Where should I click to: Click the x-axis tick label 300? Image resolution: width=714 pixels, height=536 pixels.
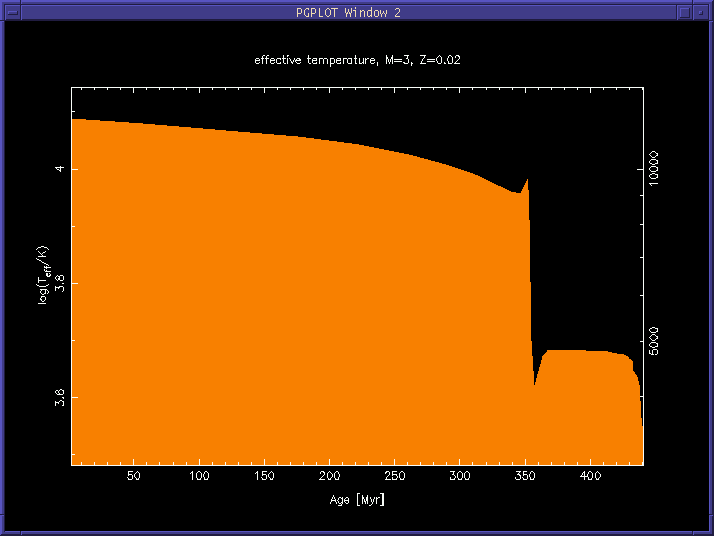(x=459, y=476)
